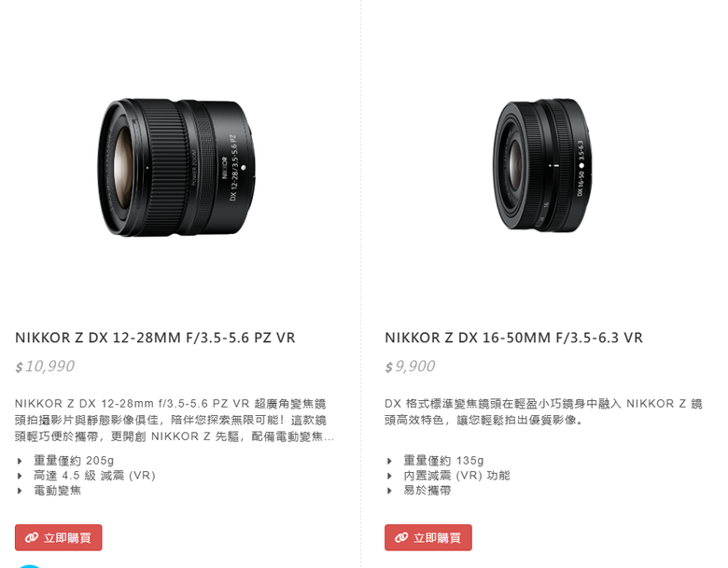
Task: Click the 電動變焦 feature text
Action: [x=58, y=491]
